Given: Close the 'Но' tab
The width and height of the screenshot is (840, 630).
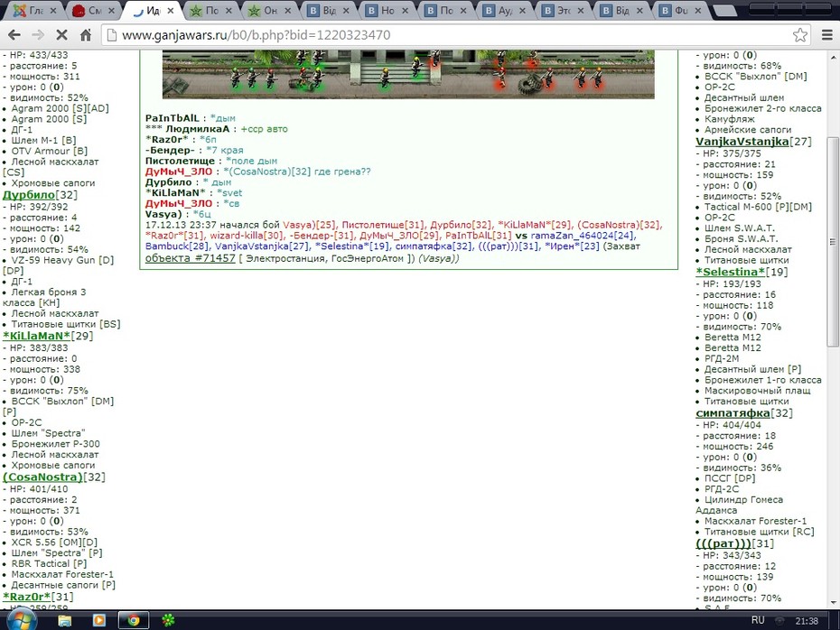Looking at the screenshot, I should 405,10.
